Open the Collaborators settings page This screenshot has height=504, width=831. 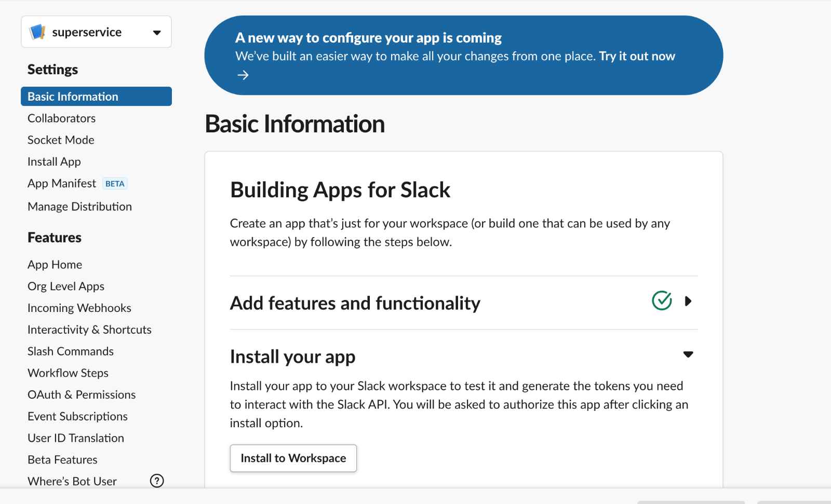tap(61, 118)
